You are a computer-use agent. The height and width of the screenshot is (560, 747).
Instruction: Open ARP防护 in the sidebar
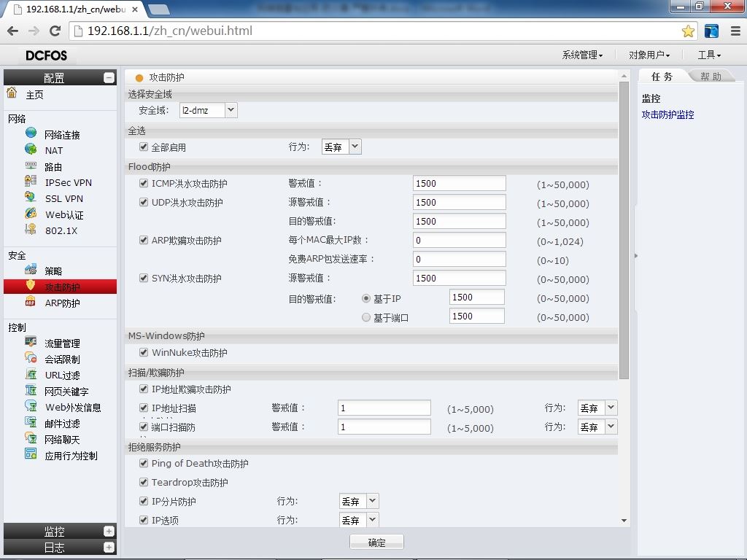pyautogui.click(x=62, y=303)
